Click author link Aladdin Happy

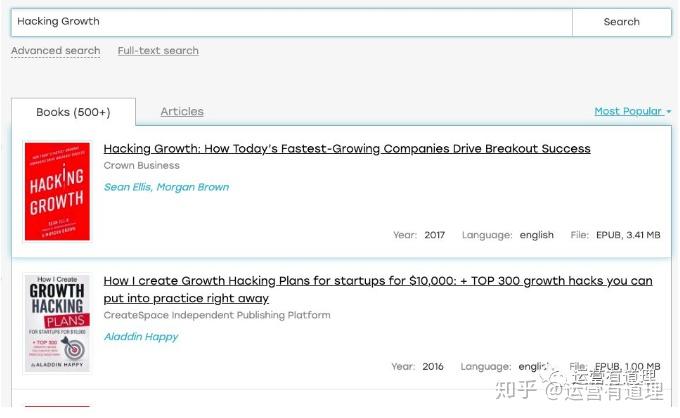141,336
